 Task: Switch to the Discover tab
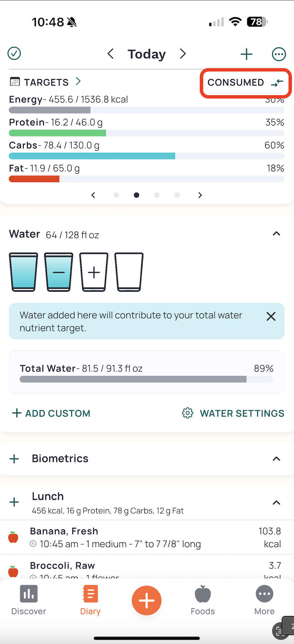tap(29, 601)
